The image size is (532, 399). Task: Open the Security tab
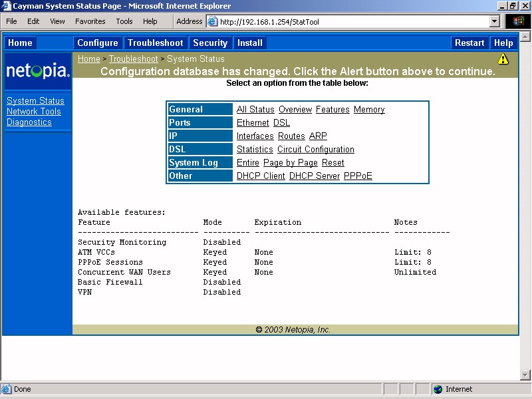[210, 43]
